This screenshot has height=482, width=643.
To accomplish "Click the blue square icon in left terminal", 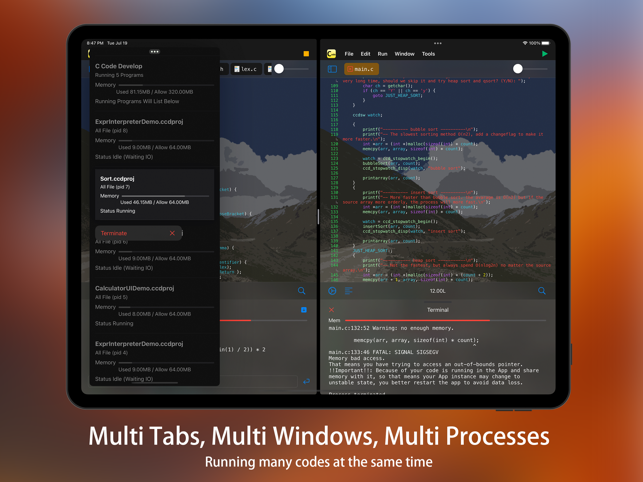I will (304, 310).
